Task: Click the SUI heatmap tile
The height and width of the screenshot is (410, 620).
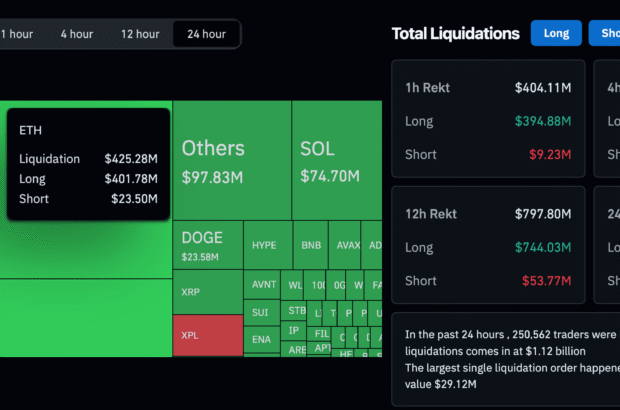Action: point(261,312)
